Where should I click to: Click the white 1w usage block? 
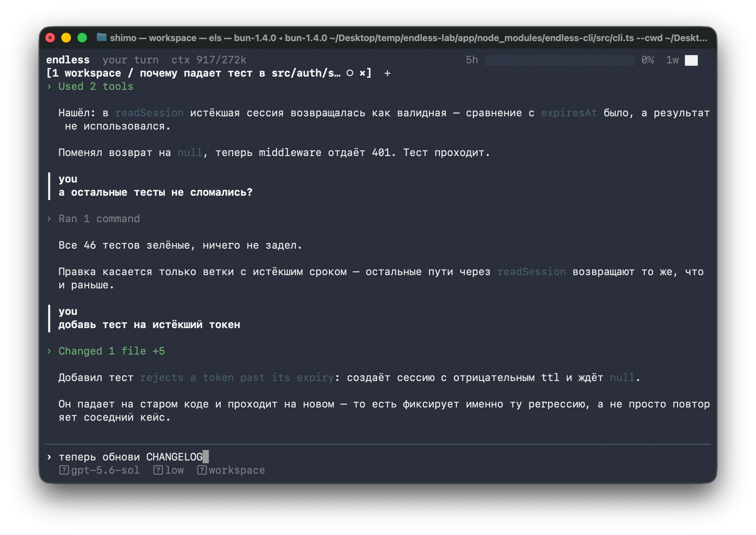(691, 60)
